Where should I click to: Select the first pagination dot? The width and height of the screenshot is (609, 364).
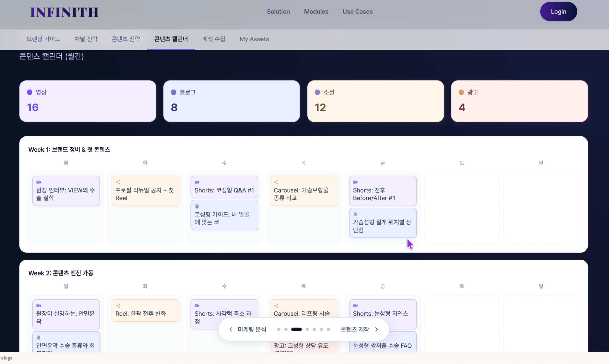[x=278, y=329]
